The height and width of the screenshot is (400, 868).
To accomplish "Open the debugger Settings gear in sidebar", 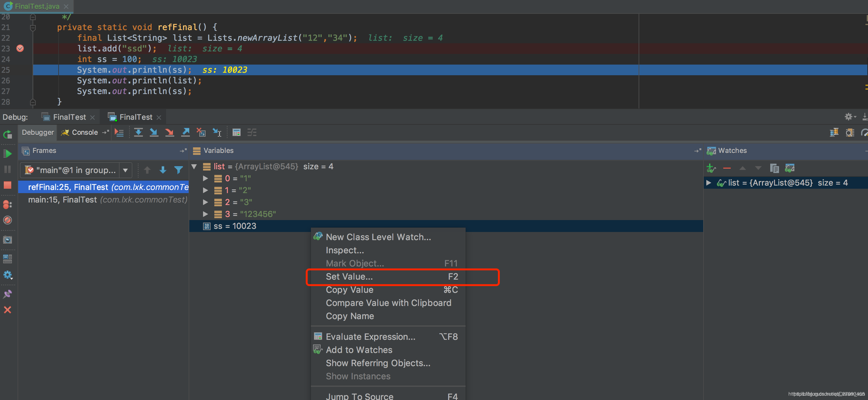I will (x=8, y=275).
